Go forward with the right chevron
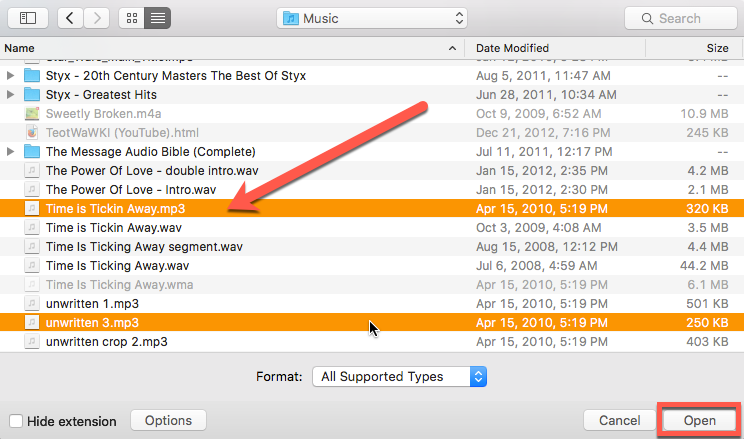Viewport: 744px width, 439px height. [97, 18]
